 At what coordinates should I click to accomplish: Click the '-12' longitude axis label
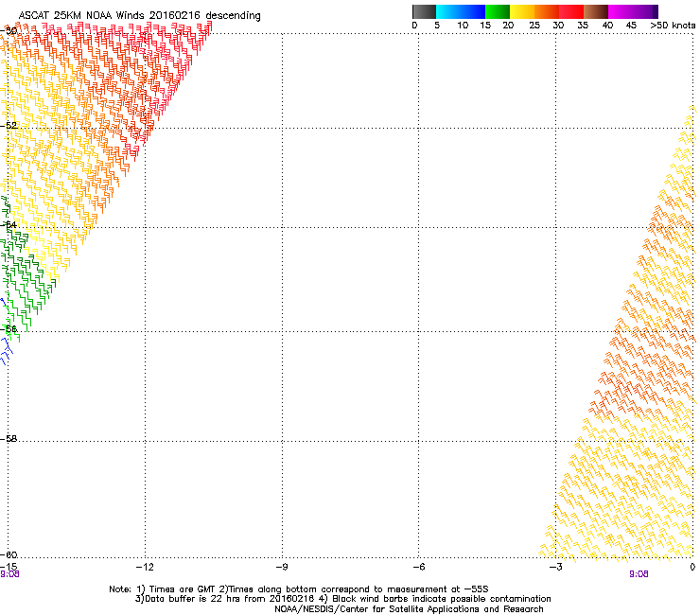click(145, 567)
